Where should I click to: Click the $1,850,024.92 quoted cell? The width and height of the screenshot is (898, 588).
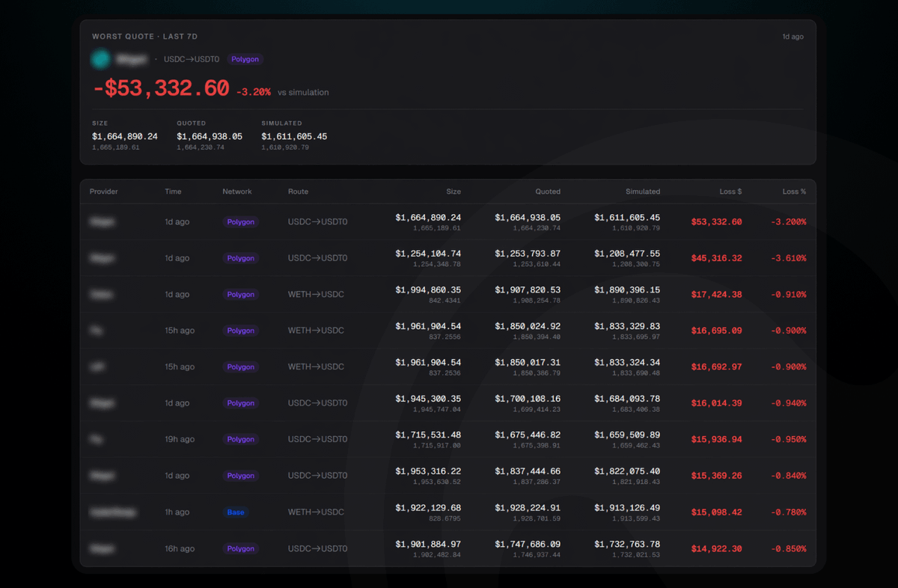pyautogui.click(x=528, y=326)
